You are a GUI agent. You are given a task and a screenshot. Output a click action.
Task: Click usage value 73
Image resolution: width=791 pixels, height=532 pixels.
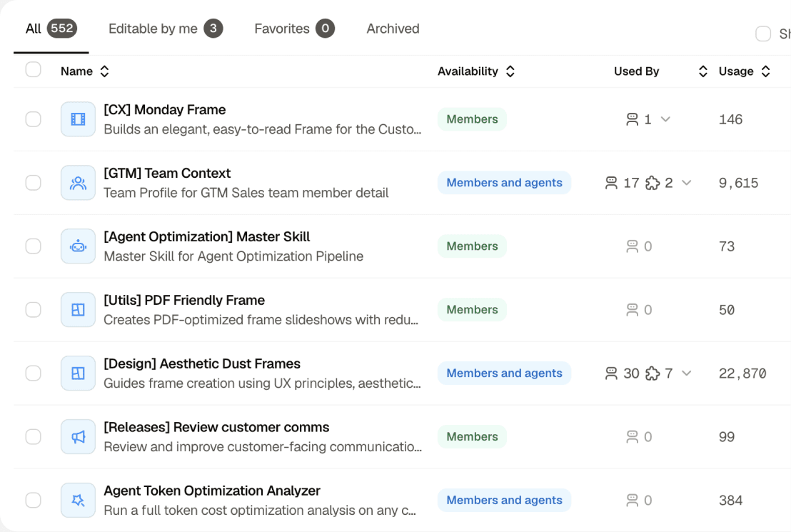click(x=727, y=247)
